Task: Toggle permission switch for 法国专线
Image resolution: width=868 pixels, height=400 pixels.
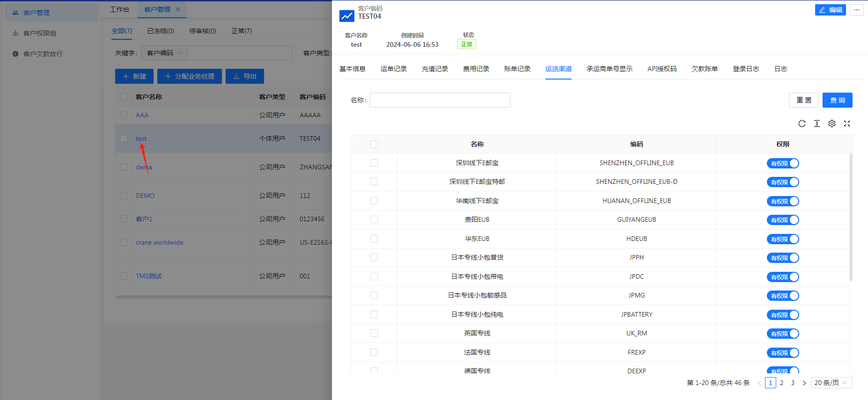Action: (783, 353)
